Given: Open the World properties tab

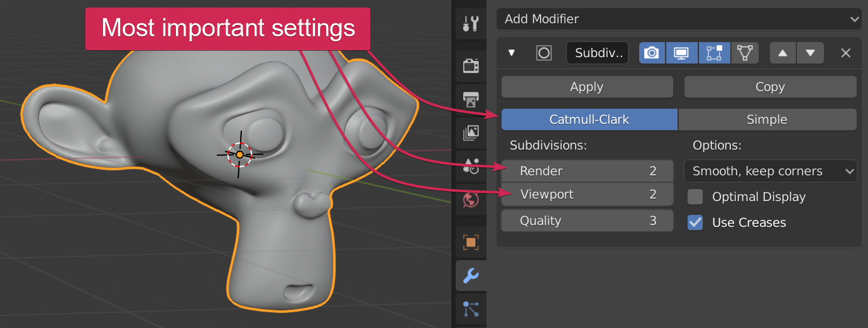Looking at the screenshot, I should click(471, 200).
